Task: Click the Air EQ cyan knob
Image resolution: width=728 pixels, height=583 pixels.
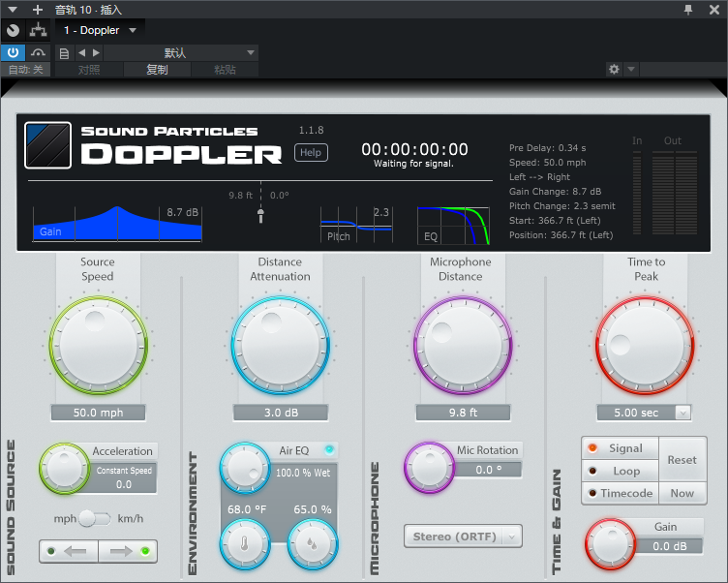Action: (245, 468)
